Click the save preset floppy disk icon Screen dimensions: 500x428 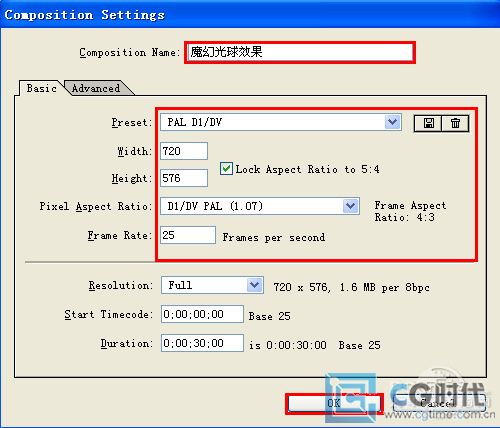428,123
